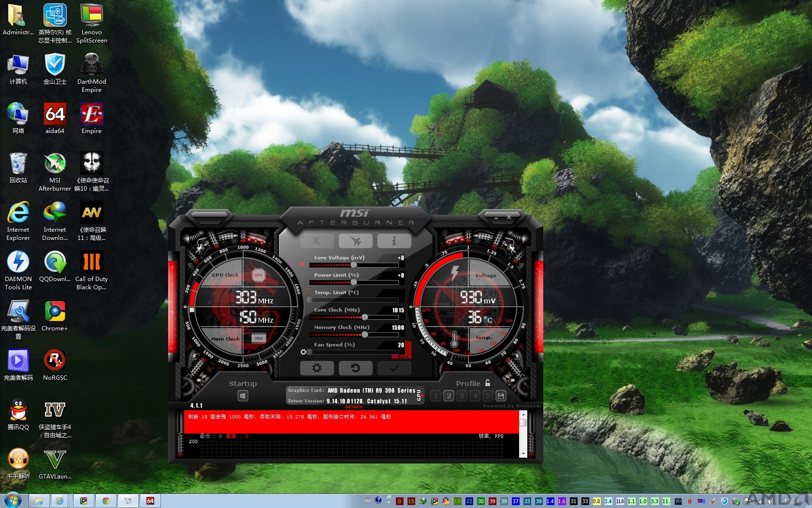Adjust the Core Voltage slider handle

(354, 265)
